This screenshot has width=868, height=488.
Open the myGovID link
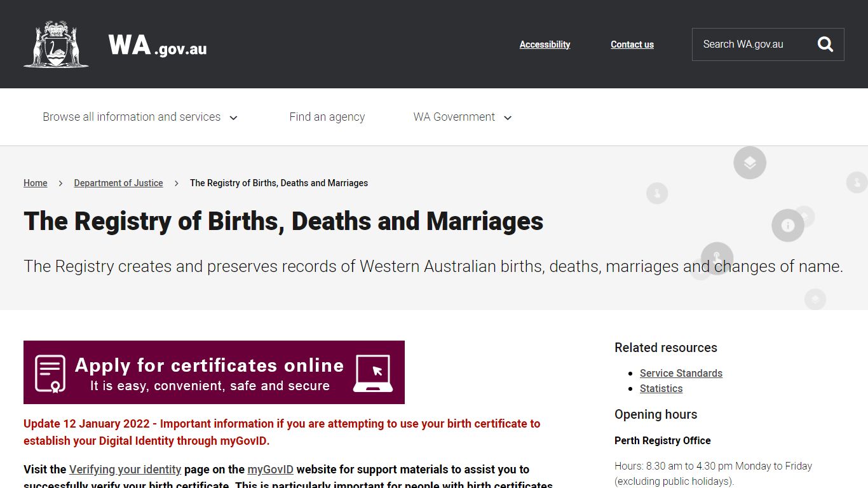point(271,470)
